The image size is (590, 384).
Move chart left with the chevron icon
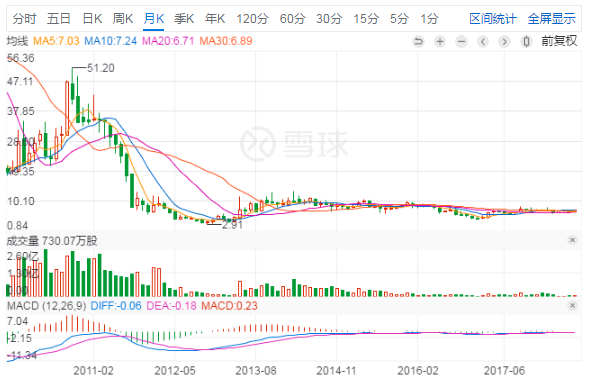pos(483,41)
